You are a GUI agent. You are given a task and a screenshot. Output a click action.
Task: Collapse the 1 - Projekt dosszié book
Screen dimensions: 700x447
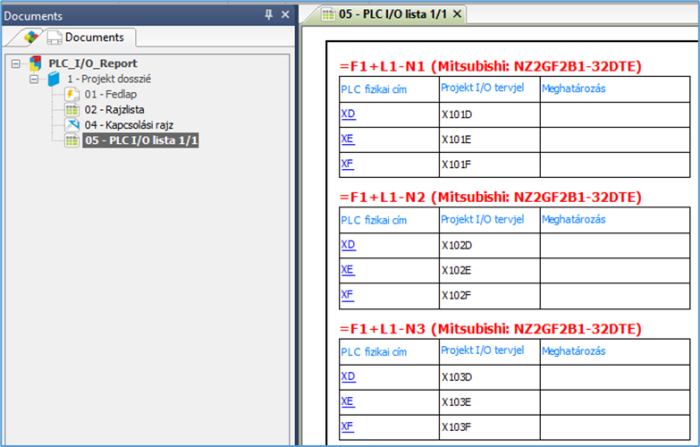point(33,79)
